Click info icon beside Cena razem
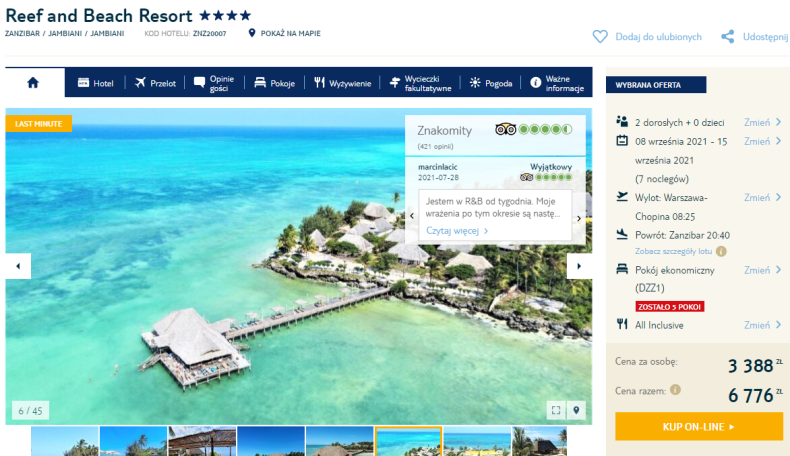 tap(675, 390)
